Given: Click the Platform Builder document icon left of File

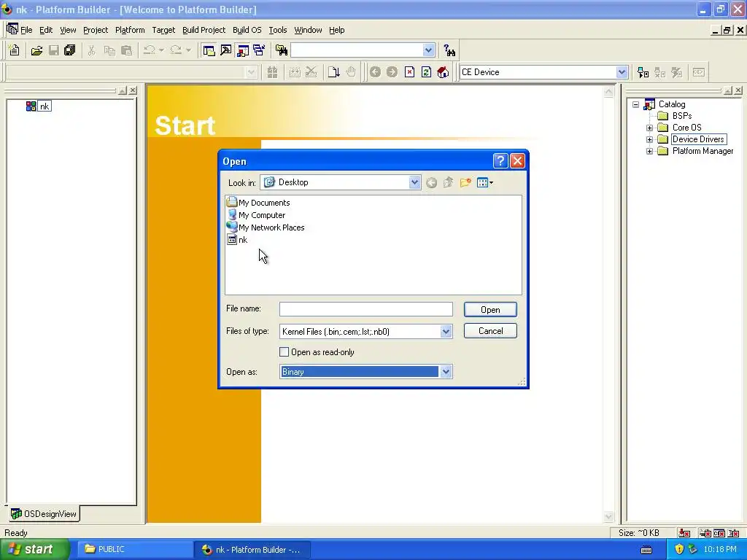Looking at the screenshot, I should pos(12,29).
